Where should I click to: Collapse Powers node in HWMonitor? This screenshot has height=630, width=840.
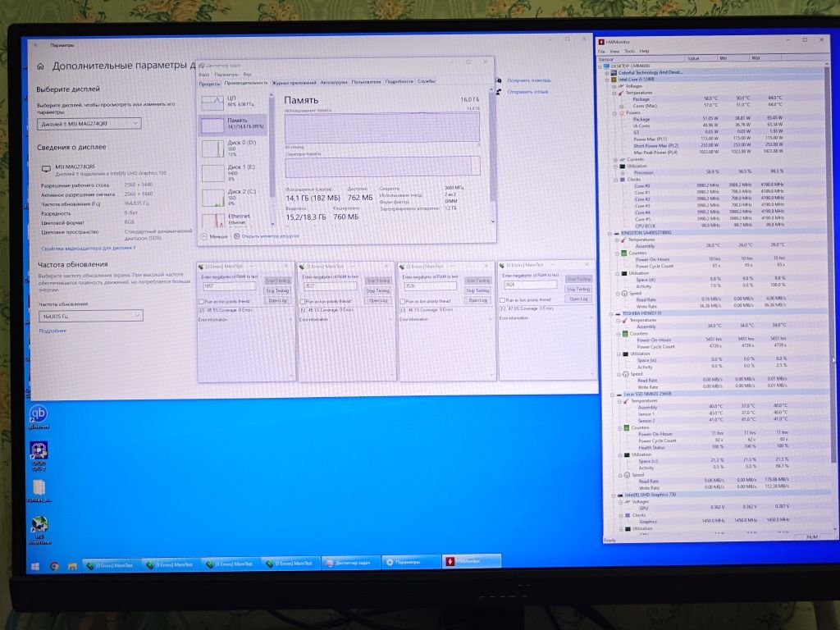click(x=614, y=113)
